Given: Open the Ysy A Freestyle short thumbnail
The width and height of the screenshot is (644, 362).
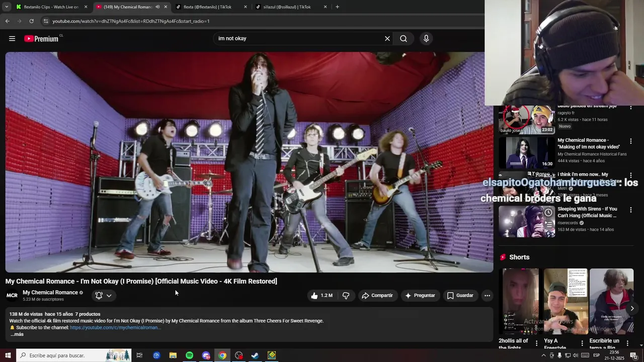Looking at the screenshot, I should pyautogui.click(x=566, y=302).
